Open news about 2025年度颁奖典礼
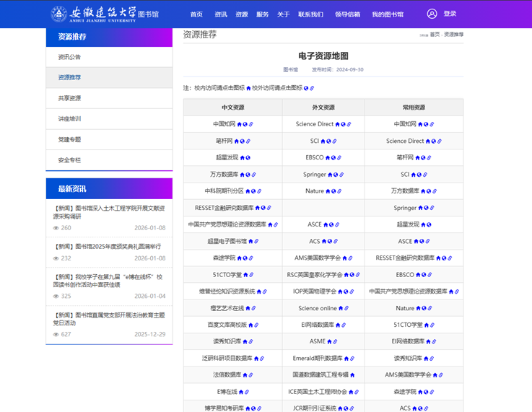 point(108,246)
